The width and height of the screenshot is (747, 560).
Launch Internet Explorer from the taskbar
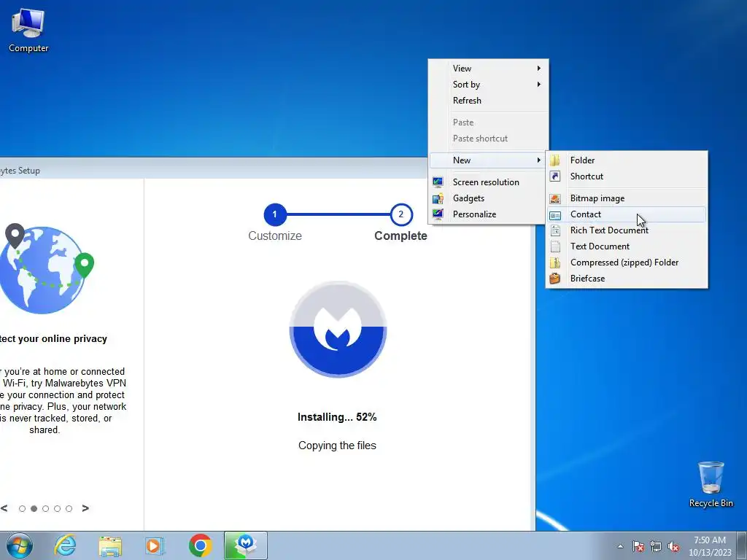(65, 545)
